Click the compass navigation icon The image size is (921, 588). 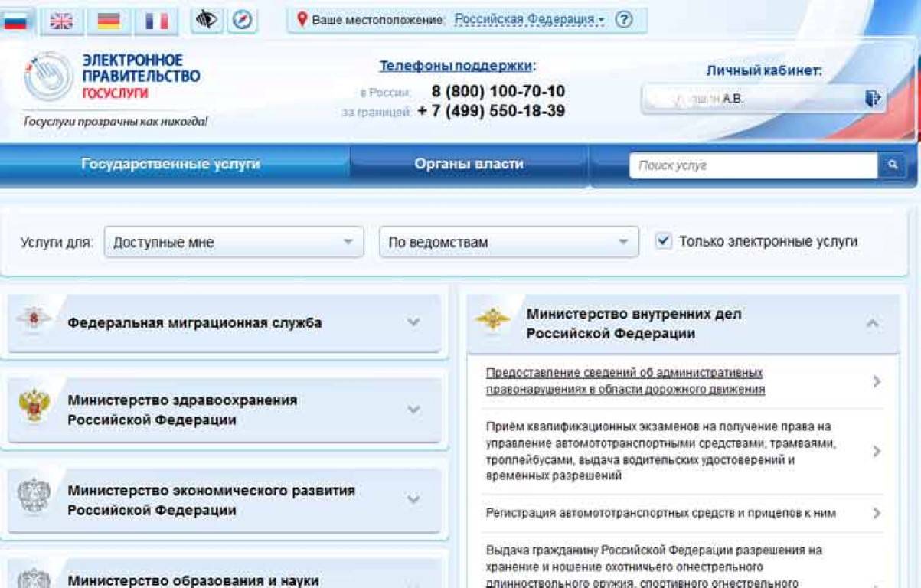click(x=242, y=20)
